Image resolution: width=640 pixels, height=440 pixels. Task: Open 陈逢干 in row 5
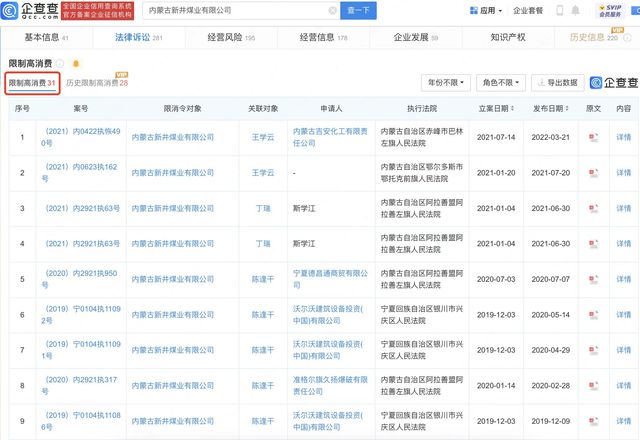pyautogui.click(x=263, y=279)
